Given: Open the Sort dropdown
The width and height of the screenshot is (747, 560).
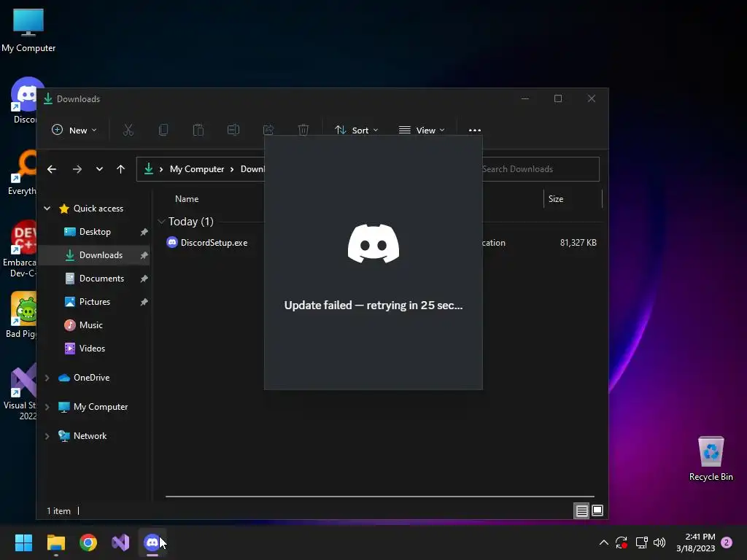Looking at the screenshot, I should pyautogui.click(x=356, y=130).
